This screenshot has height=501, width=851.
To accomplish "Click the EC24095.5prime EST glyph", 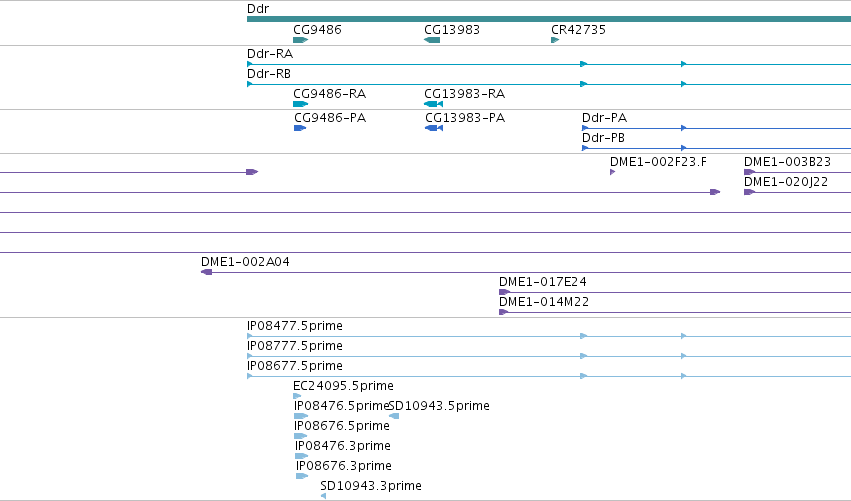I will coord(297,396).
